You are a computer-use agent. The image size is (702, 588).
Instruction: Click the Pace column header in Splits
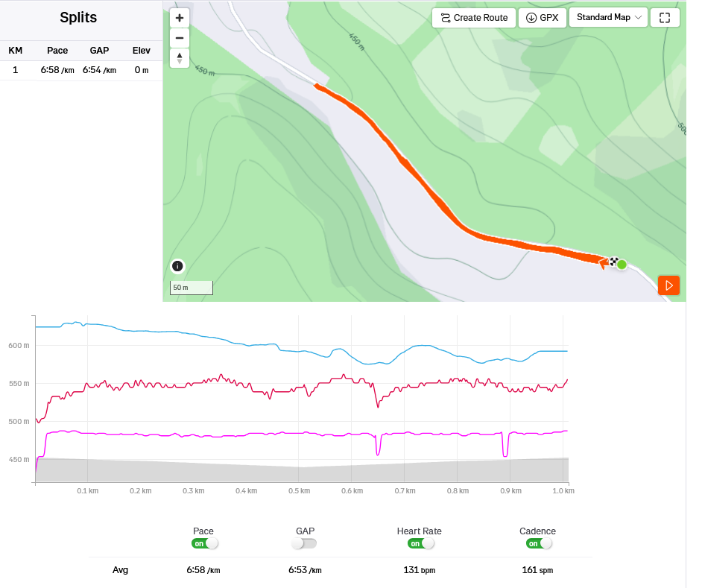(57, 51)
